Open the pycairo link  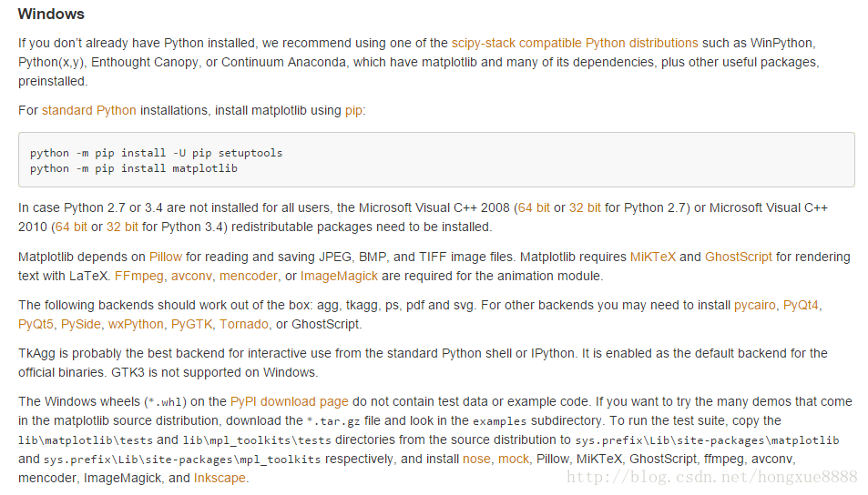754,306
